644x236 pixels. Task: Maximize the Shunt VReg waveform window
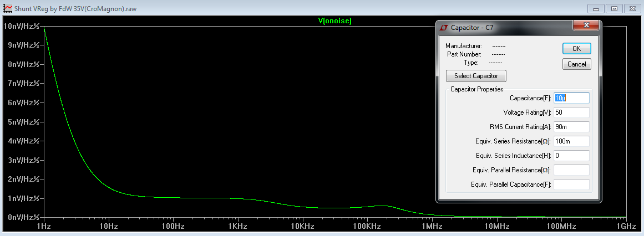[614, 8]
